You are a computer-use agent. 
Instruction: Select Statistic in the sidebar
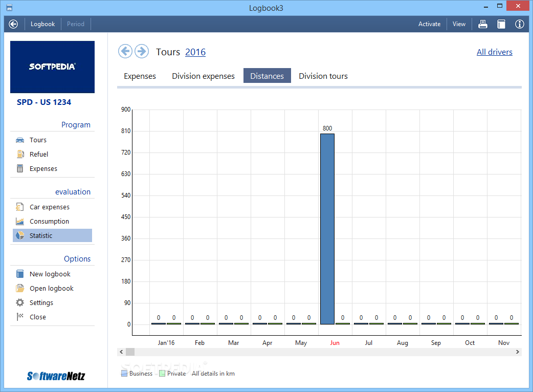coord(52,235)
